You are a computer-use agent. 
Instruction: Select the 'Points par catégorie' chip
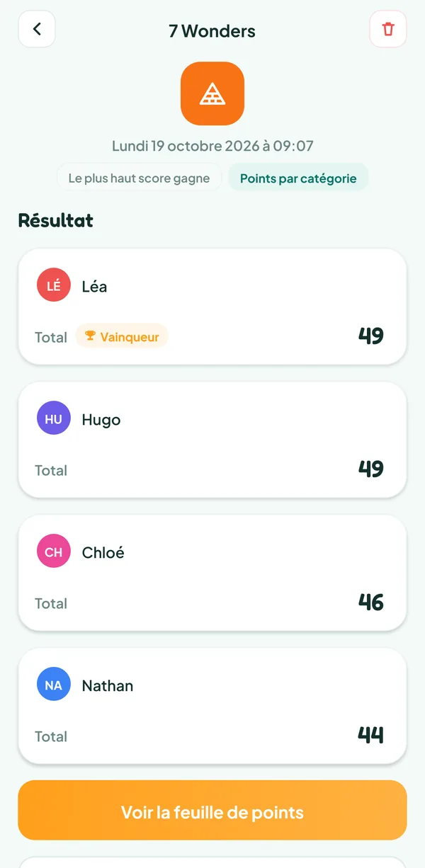pos(298,178)
